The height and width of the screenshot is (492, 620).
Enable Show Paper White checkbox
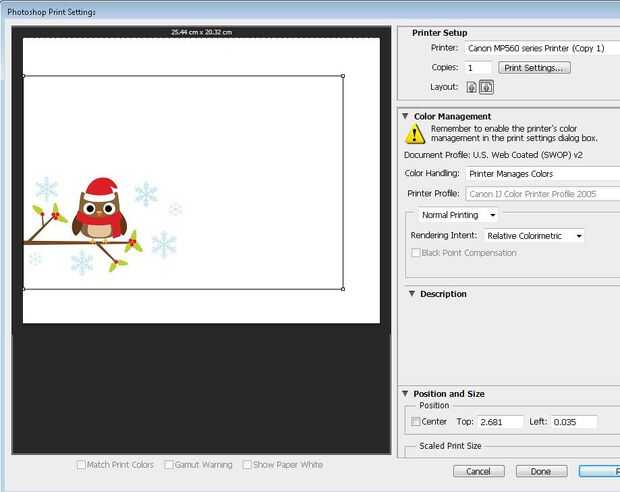click(247, 465)
